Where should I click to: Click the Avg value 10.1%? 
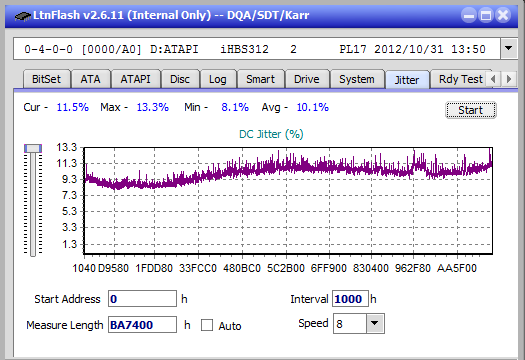click(x=313, y=107)
